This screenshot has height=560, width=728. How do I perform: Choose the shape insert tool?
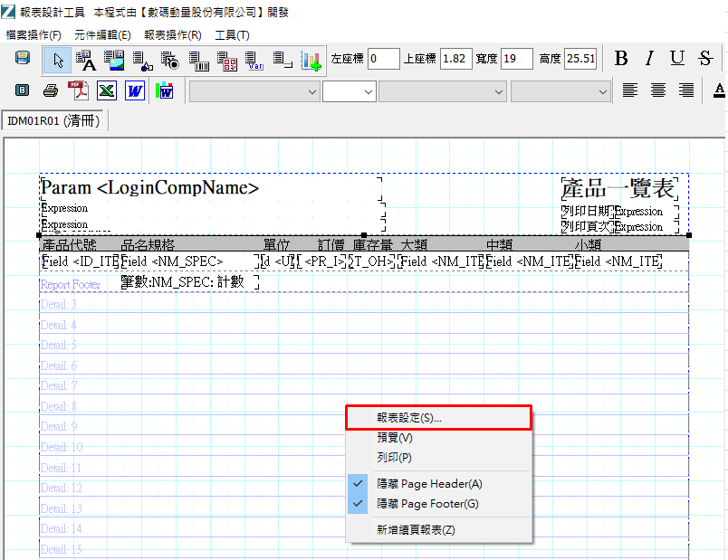tap(142, 61)
